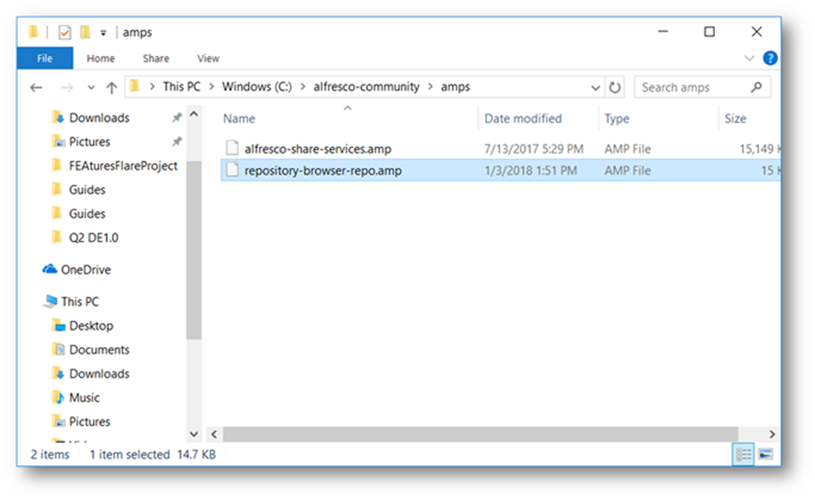Click the OneDrive cloud icon

coord(50,270)
